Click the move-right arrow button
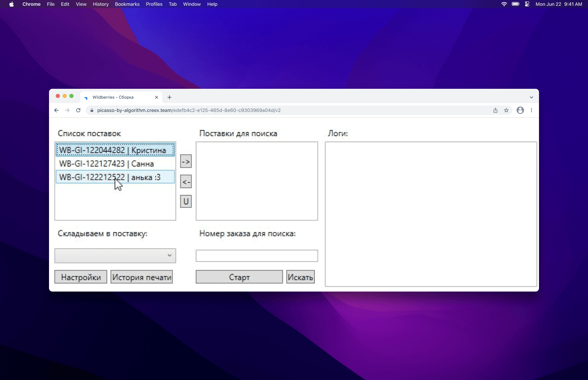This screenshot has height=380, width=588. [x=186, y=161]
